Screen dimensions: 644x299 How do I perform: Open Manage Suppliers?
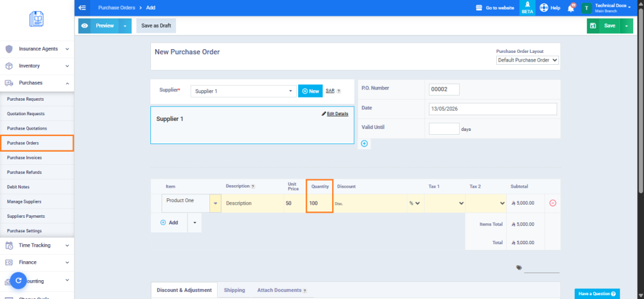pyautogui.click(x=25, y=201)
